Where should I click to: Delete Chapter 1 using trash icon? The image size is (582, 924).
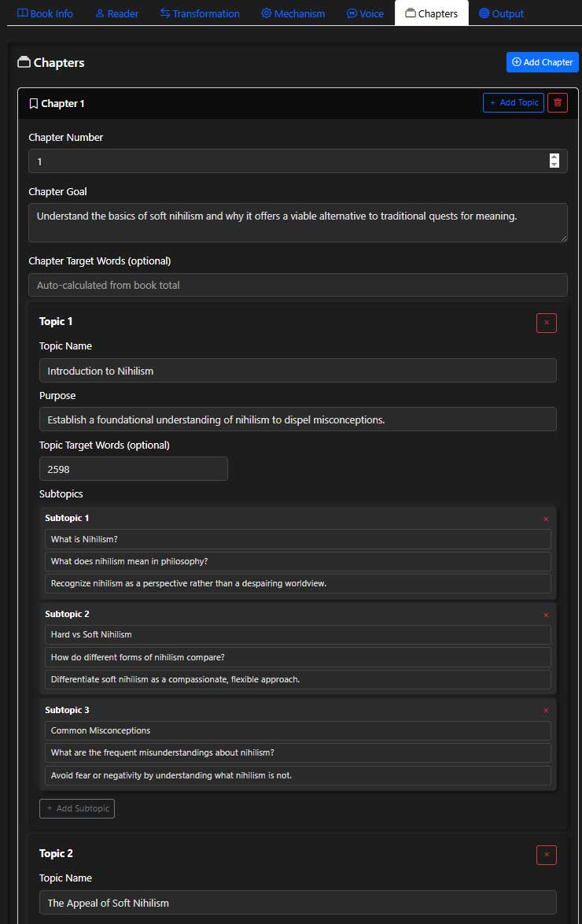pyautogui.click(x=558, y=103)
